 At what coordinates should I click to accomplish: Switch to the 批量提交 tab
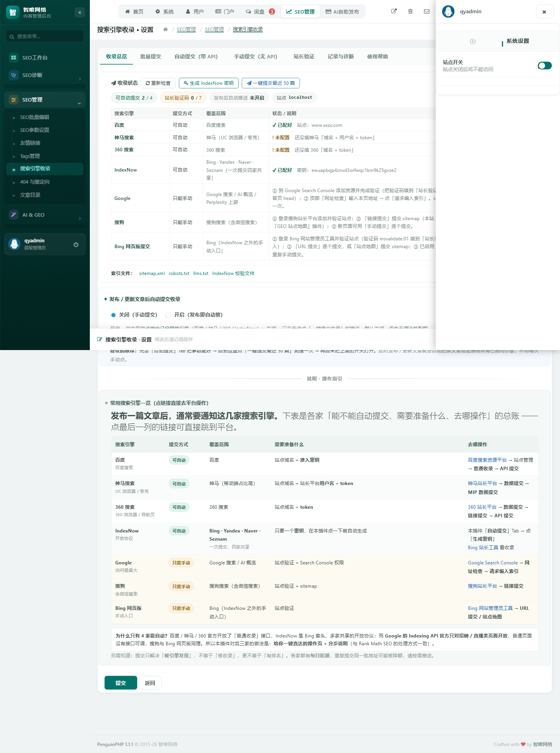click(150, 57)
